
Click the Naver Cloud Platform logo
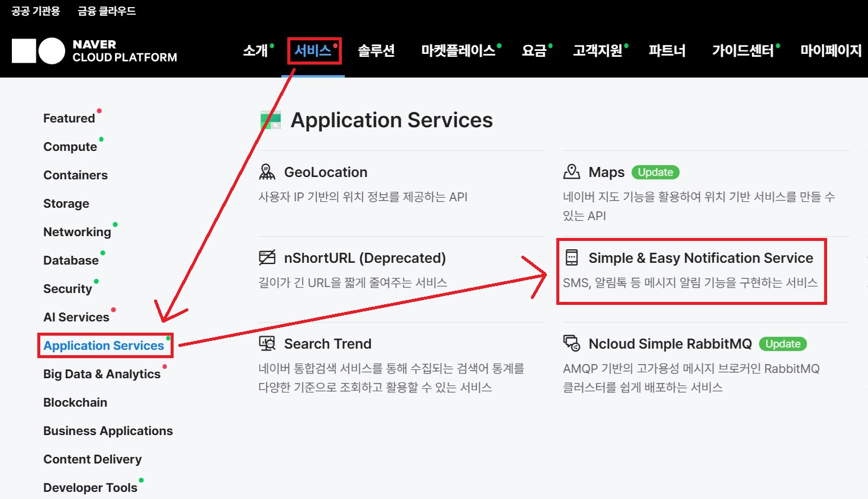click(x=95, y=51)
